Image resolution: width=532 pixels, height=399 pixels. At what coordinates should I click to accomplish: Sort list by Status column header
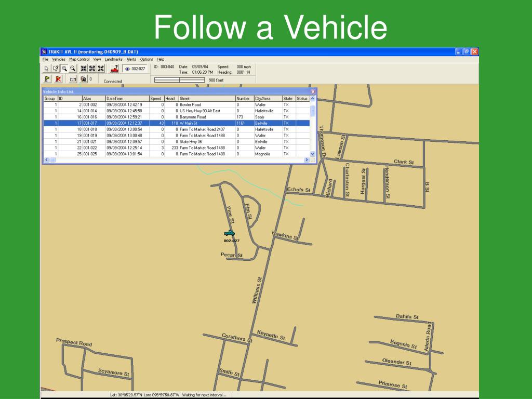[x=303, y=99]
